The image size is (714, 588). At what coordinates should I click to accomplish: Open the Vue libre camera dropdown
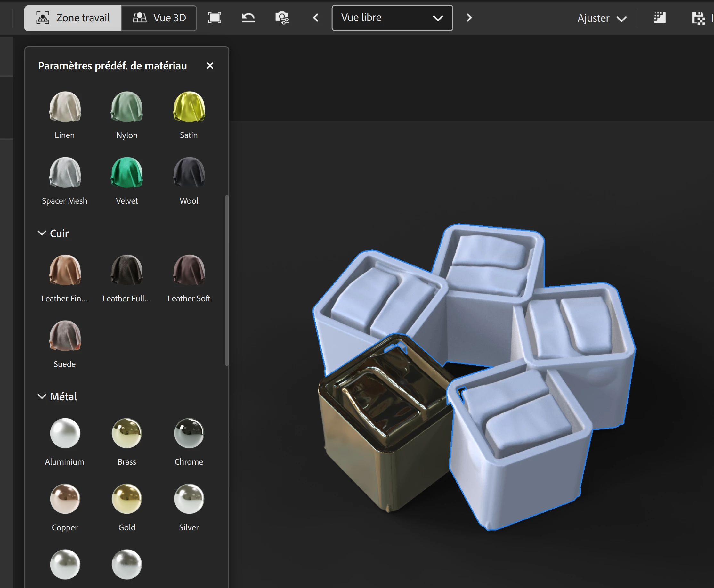(x=392, y=18)
